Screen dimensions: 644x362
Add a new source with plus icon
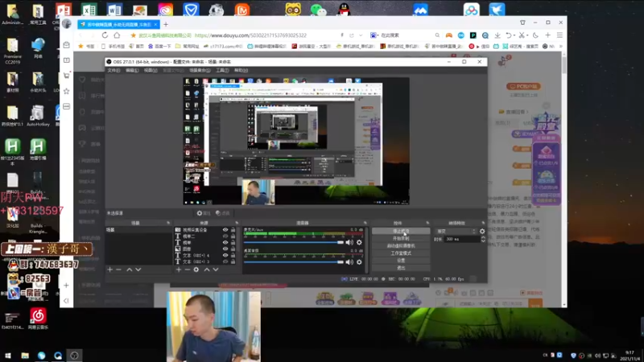tap(179, 269)
